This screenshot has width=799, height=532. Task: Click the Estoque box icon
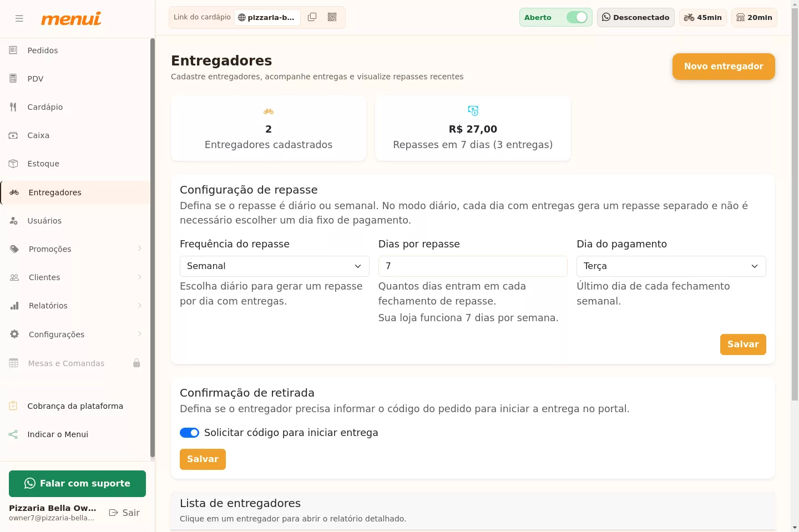pos(13,164)
